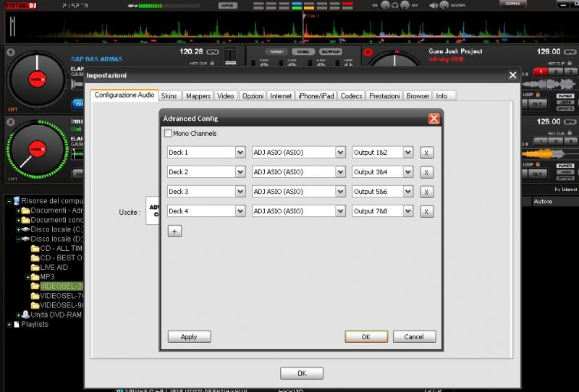Open the Deck 1 dropdown

240,153
